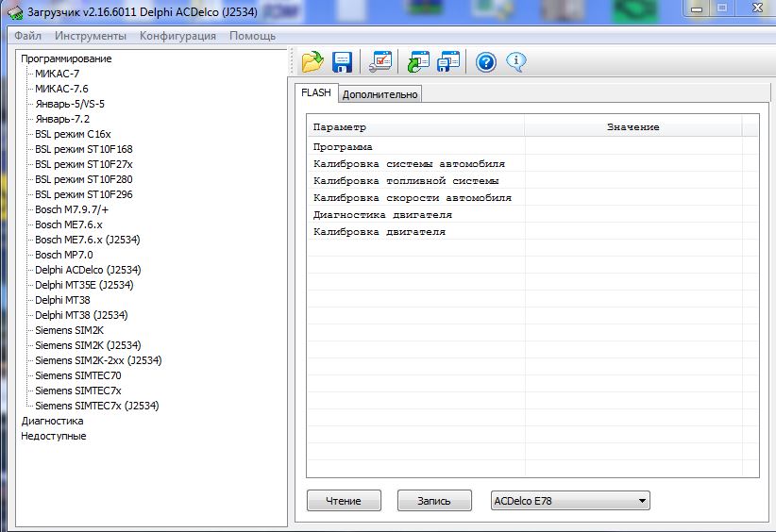Open the ACDelco E78 dropdown
776x532 pixels.
570,500
